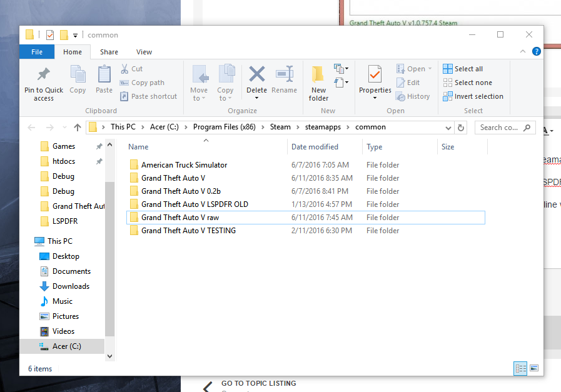Click Select all

[x=463, y=69]
